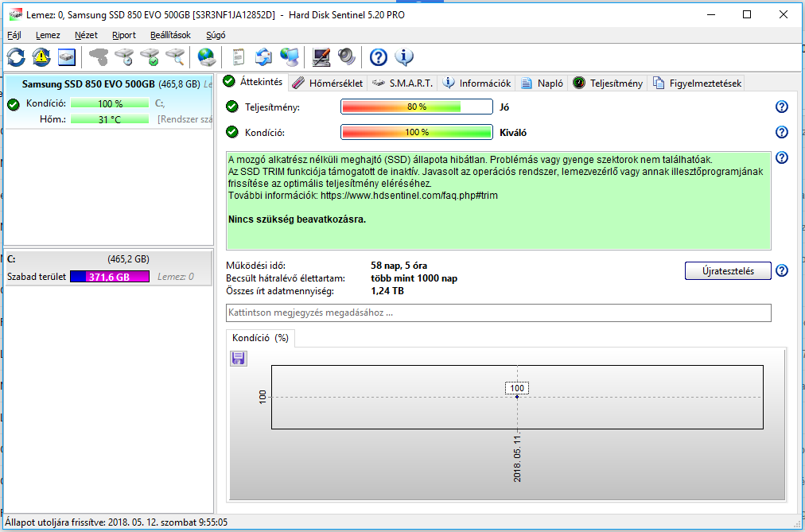Save the Kondíció graph with floppy icon
The width and height of the screenshot is (805, 532).
[238, 358]
